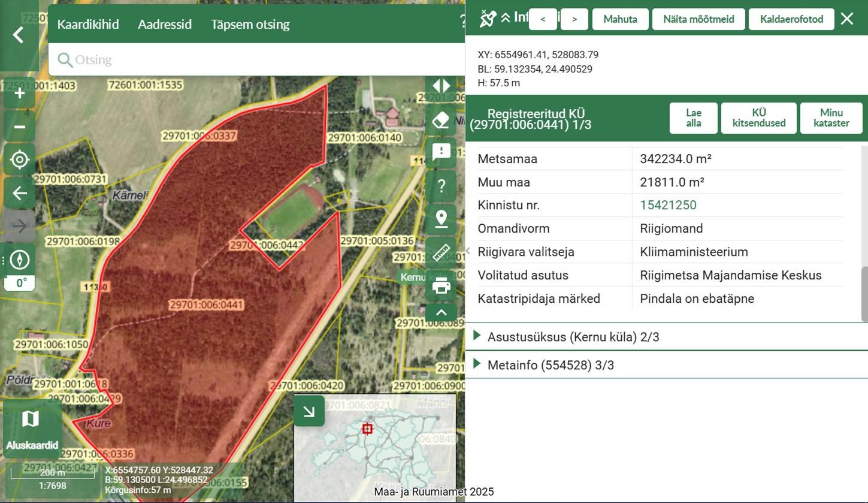Screen dimensions: 868x503
Task: Go back to previous map extent
Action: pos(20,193)
